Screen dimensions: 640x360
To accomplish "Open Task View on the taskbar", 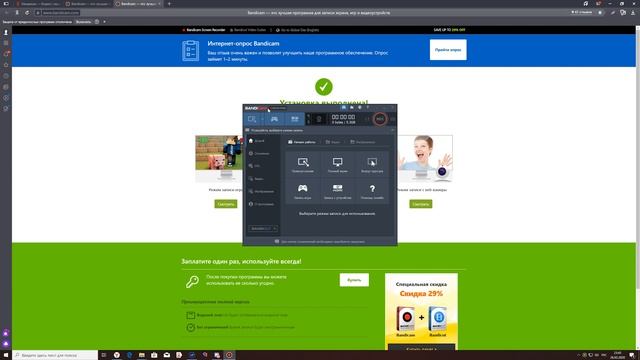I will pos(104,355).
